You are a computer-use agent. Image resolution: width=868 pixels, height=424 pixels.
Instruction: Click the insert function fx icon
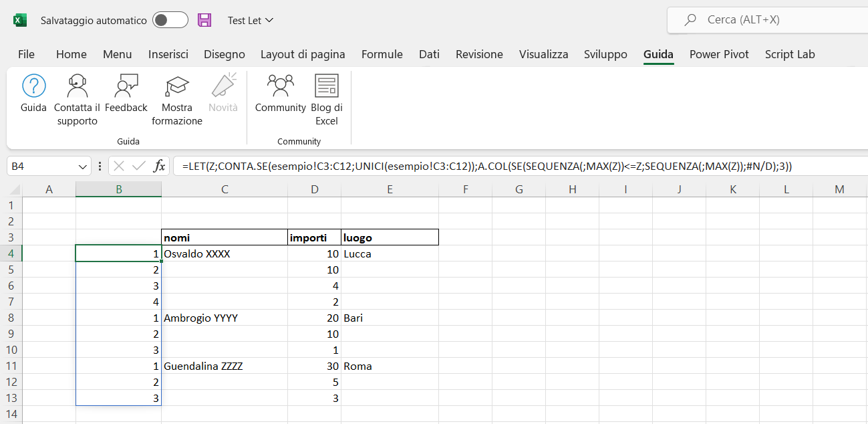pyautogui.click(x=159, y=167)
